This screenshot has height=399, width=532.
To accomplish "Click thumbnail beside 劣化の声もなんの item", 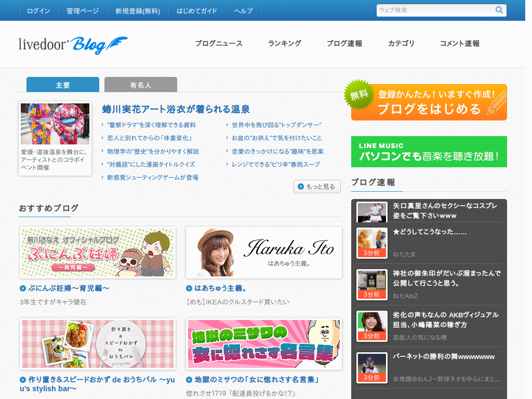I will point(372,326).
